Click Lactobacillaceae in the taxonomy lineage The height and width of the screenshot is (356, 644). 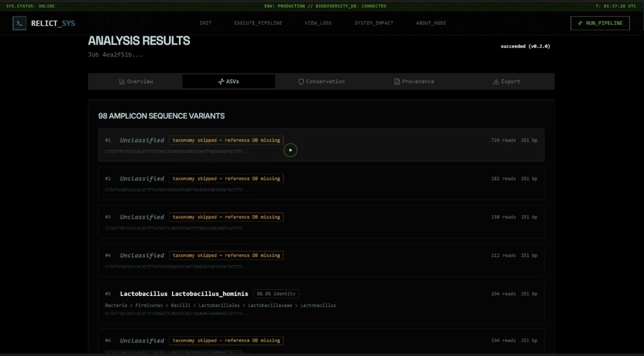[x=270, y=305]
